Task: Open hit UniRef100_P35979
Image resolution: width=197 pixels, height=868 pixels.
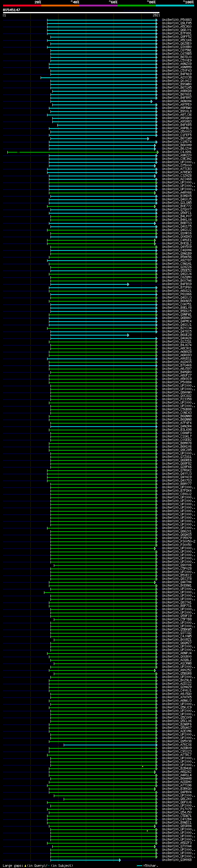Action: coord(177,538)
